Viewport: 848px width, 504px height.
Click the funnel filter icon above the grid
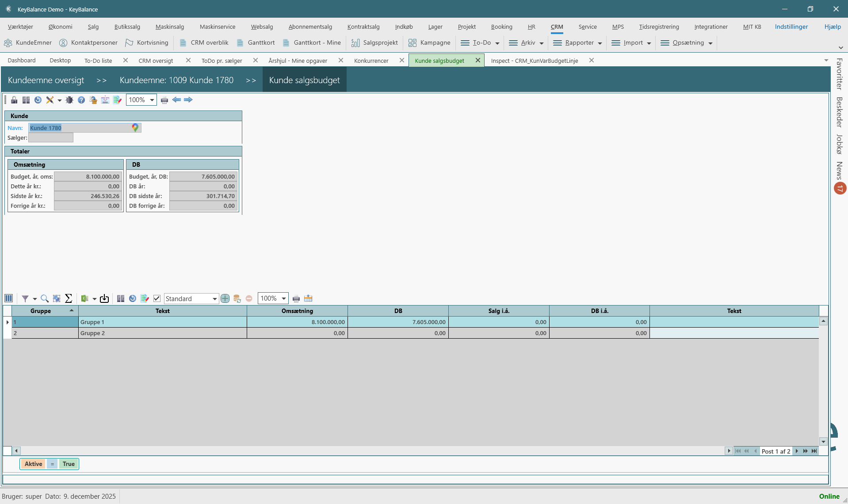[x=25, y=299]
